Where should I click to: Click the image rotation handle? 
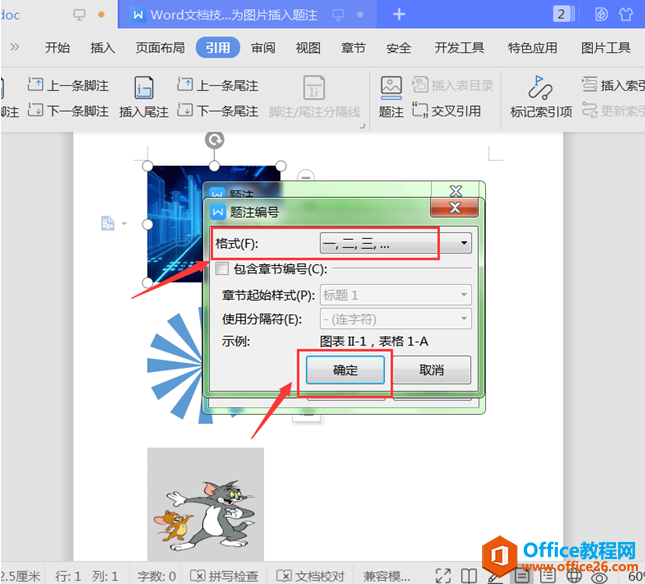pyautogui.click(x=214, y=140)
